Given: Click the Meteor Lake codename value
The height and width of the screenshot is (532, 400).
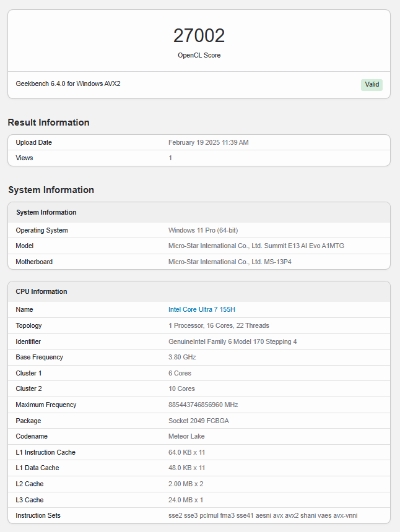Looking at the screenshot, I should 186,436.
